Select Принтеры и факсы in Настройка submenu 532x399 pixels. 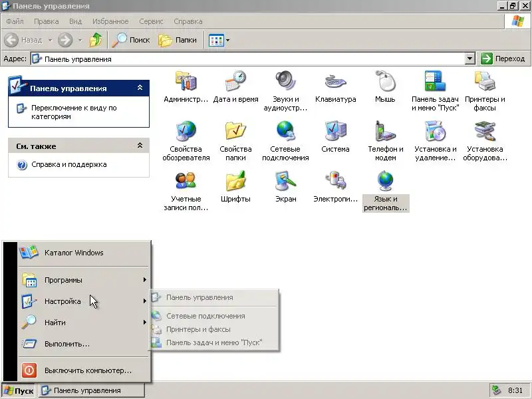pyautogui.click(x=214, y=329)
